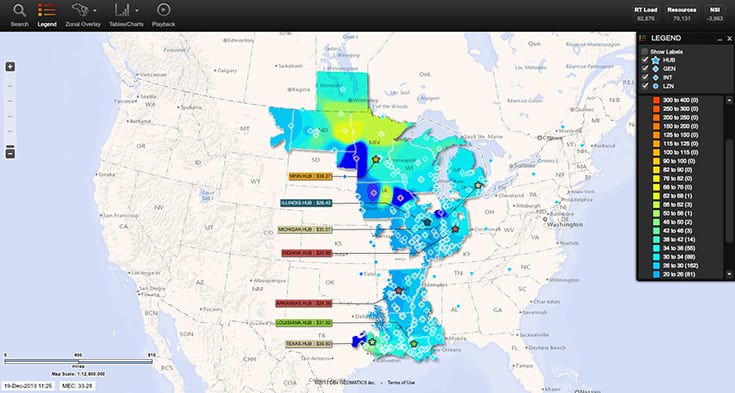Click the Playback toolbar label
The image size is (735, 393).
tap(164, 24)
